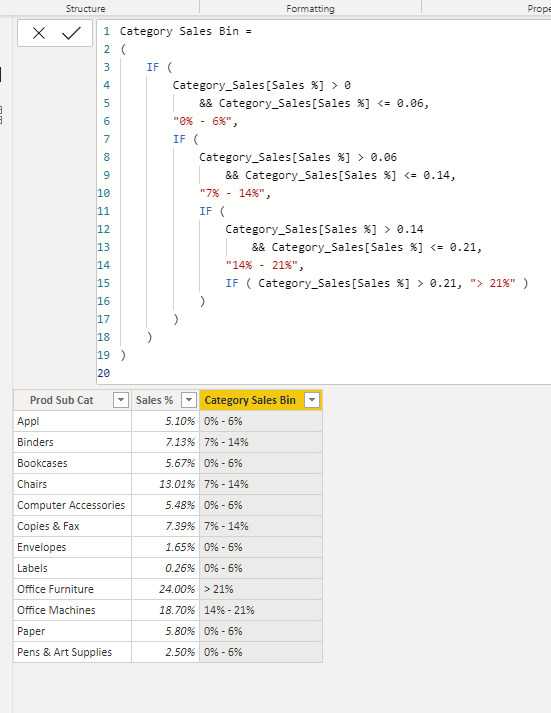
Task: Click the Formatting ribbon group label
Action: pos(311,9)
